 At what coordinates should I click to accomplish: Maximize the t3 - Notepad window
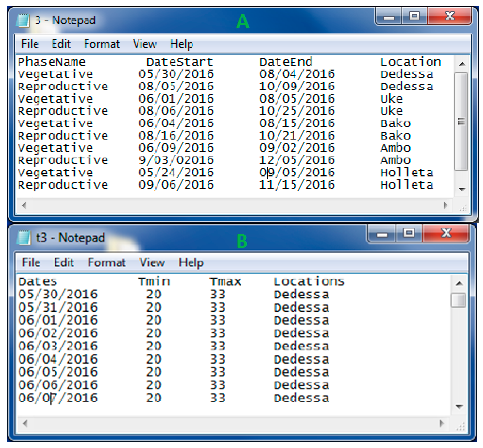click(409, 233)
